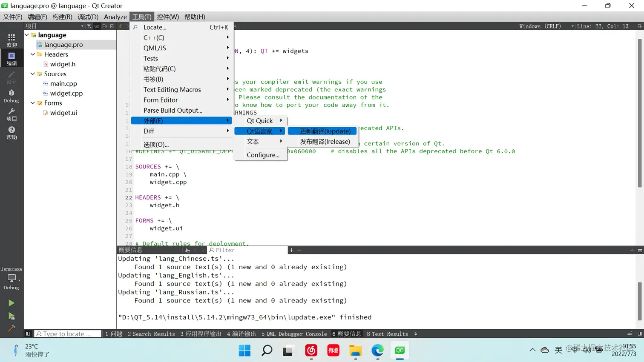
Task: Open Task View on the taskbar
Action: 289,351
